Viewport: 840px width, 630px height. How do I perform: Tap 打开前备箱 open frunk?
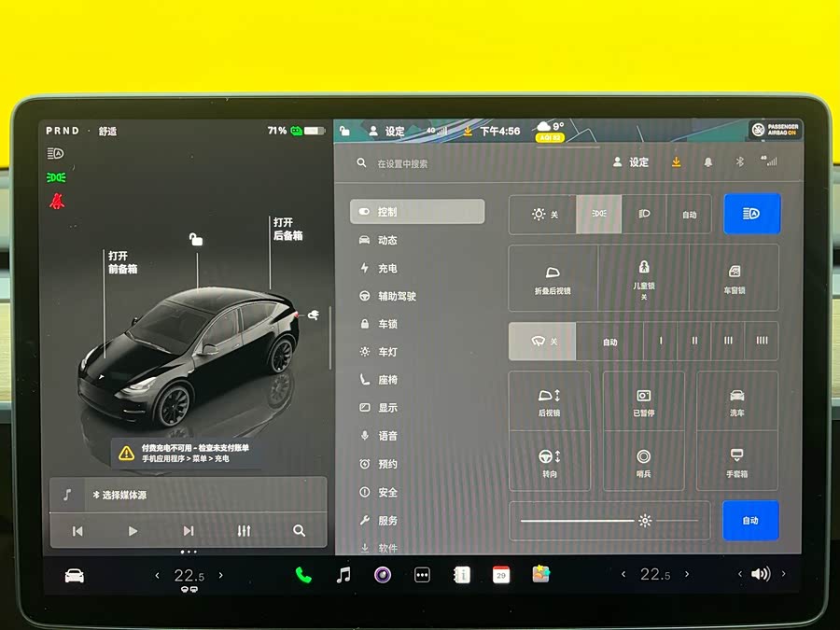pyautogui.click(x=122, y=262)
